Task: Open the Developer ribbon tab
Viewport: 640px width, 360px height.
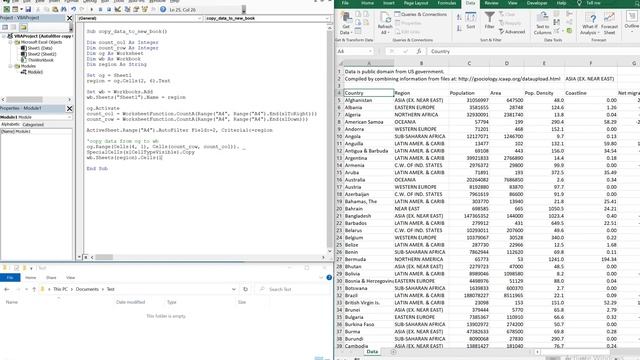Action: [537, 3]
